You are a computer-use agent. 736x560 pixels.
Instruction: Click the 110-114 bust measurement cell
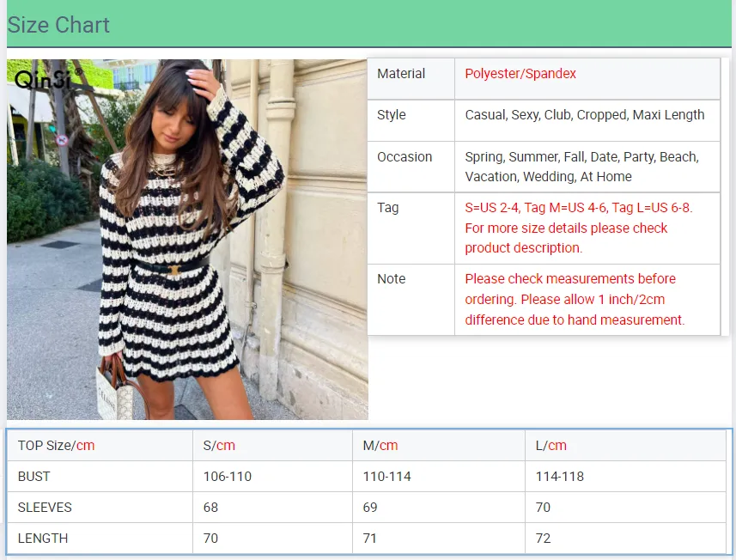[x=386, y=477]
